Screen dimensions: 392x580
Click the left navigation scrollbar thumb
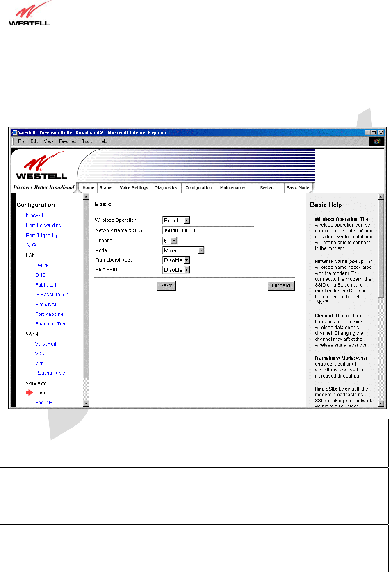pyautogui.click(x=86, y=289)
